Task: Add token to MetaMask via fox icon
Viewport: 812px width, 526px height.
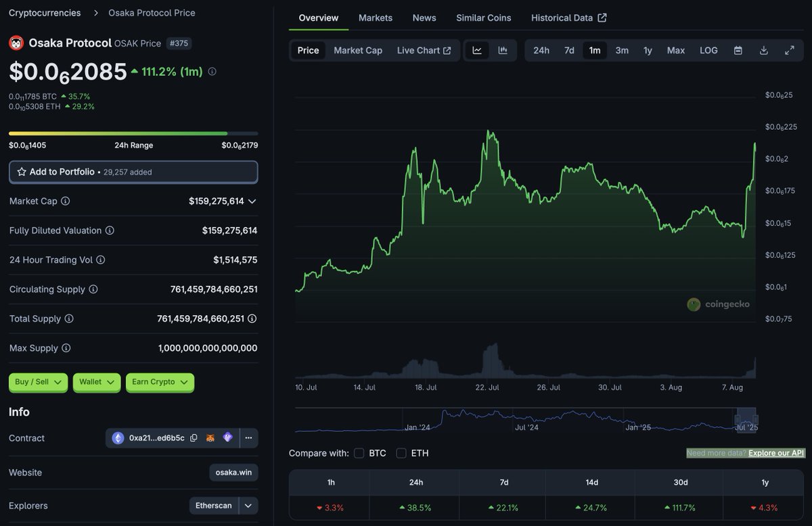Action: pos(210,438)
